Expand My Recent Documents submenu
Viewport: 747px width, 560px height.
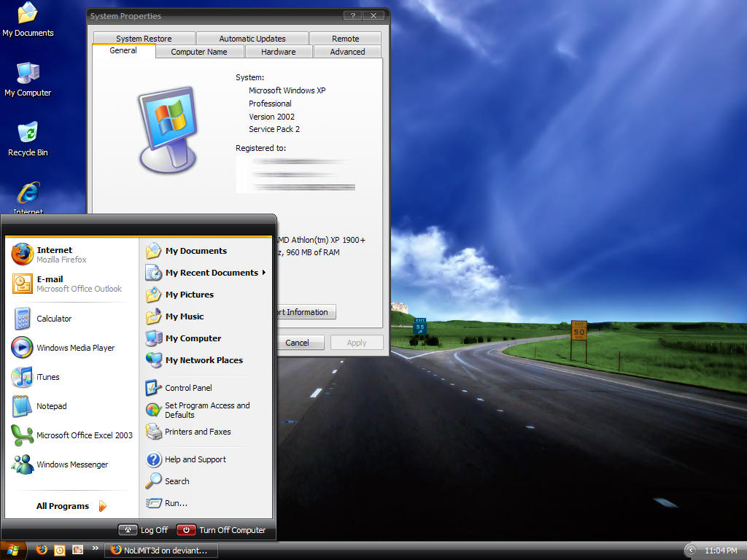[x=206, y=273]
